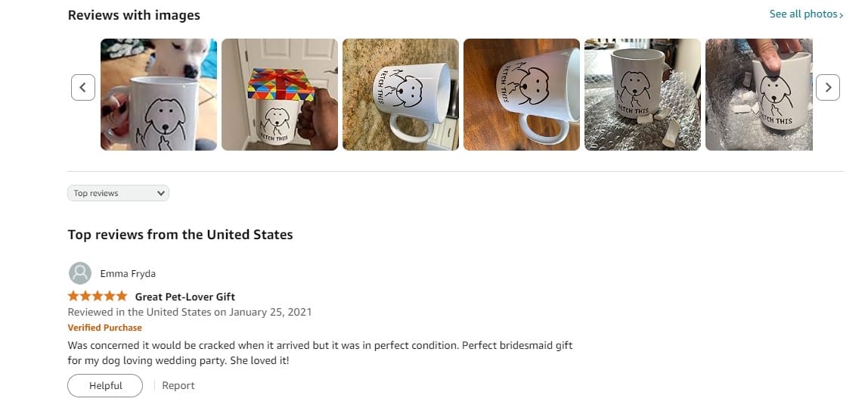
Task: Open the hand-held mug last photo
Action: coord(759,94)
